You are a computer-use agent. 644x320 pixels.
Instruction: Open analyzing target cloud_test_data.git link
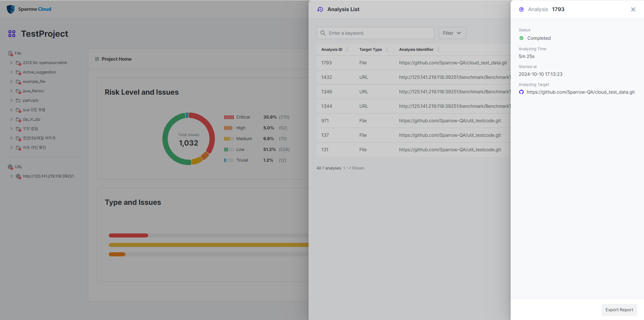point(581,92)
